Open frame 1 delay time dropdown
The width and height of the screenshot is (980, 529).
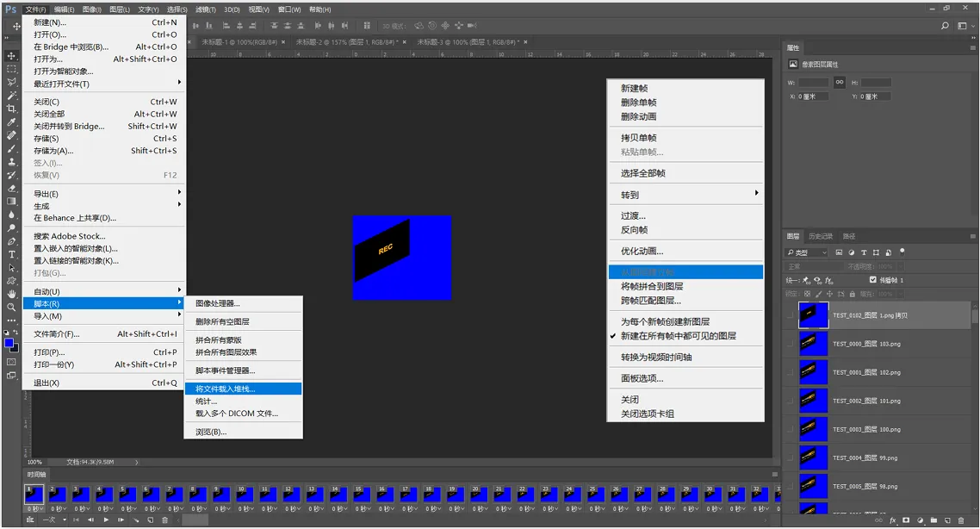coord(35,509)
